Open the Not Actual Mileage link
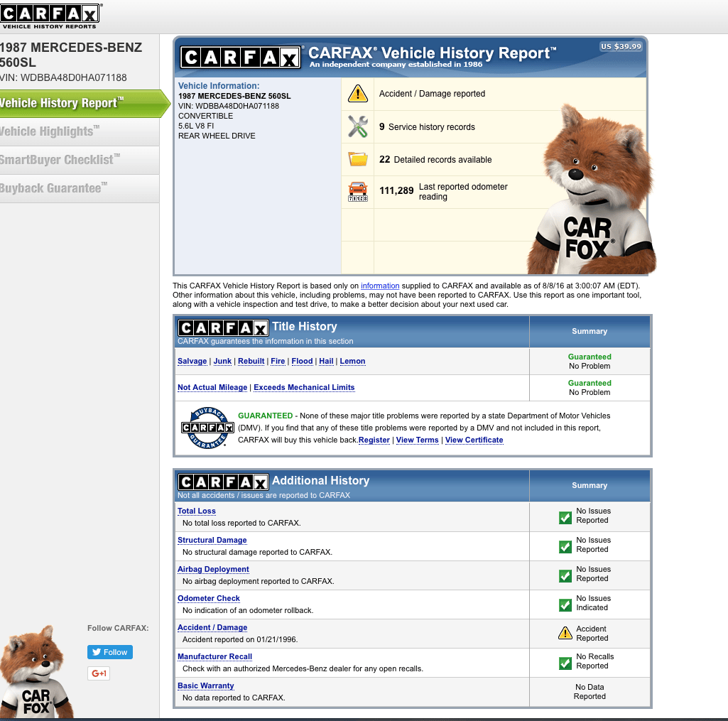The width and height of the screenshot is (728, 721). 212,388
